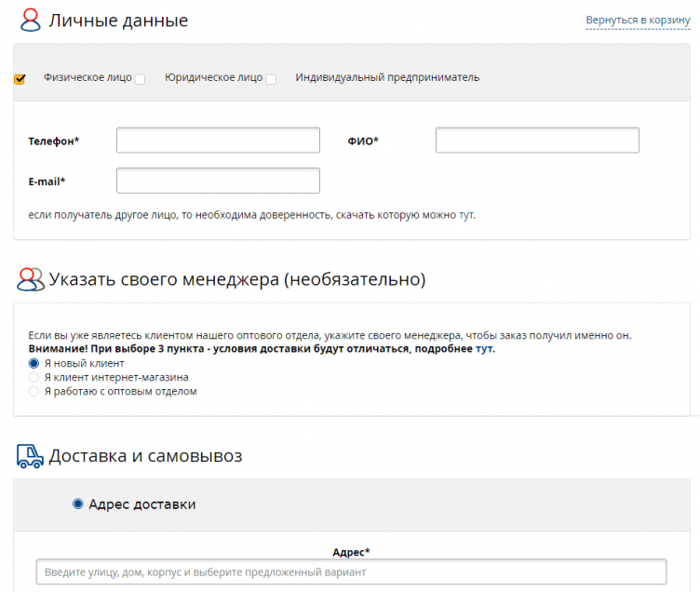Click the Доставка и самовывоз heading

pyautogui.click(x=145, y=456)
